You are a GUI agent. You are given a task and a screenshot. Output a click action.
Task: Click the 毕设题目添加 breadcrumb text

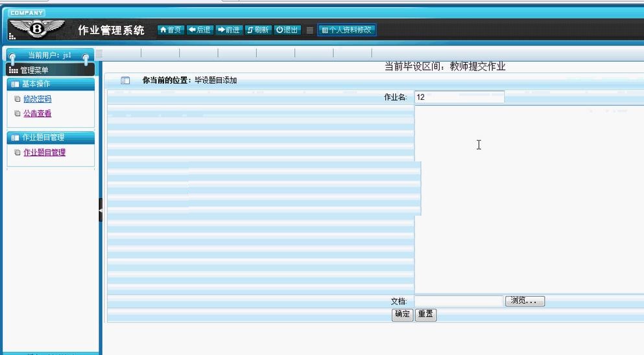pyautogui.click(x=216, y=80)
